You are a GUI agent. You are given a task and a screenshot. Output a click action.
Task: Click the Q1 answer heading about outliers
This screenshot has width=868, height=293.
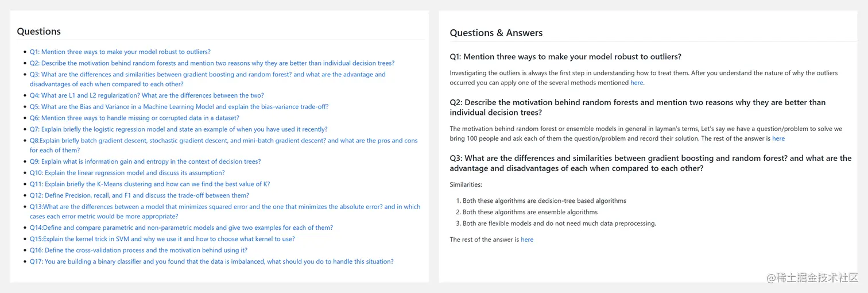pyautogui.click(x=565, y=57)
